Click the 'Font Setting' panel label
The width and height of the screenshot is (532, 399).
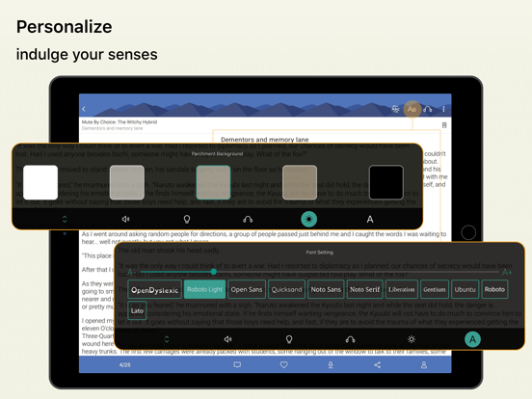click(319, 253)
